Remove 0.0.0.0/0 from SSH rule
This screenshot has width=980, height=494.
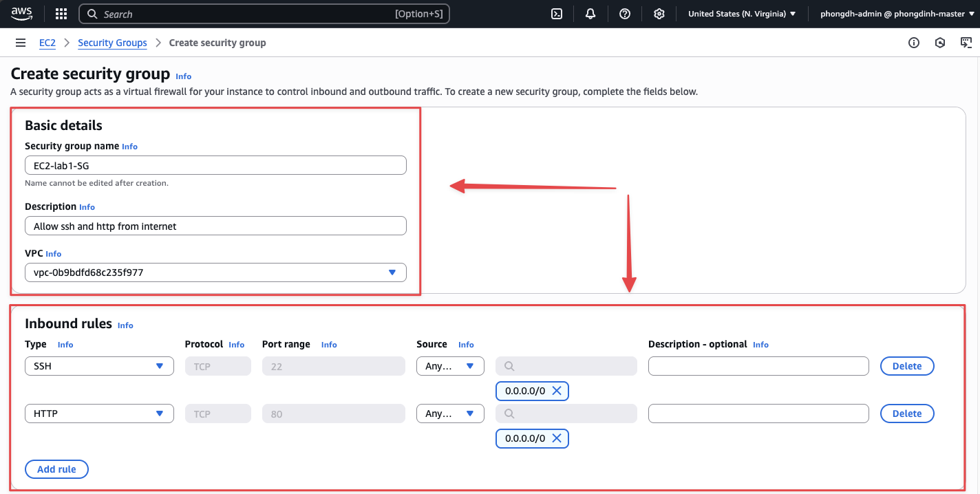click(x=557, y=391)
